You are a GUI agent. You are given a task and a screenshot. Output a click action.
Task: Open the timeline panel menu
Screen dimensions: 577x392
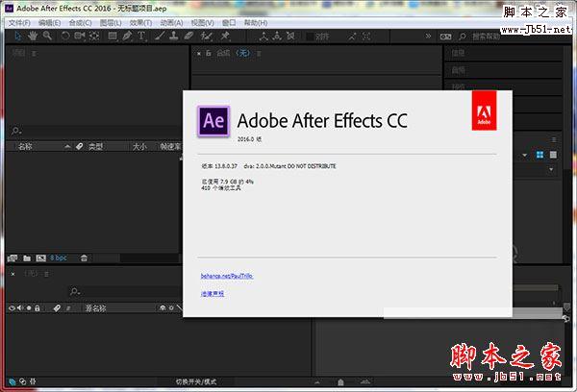pos(46,275)
